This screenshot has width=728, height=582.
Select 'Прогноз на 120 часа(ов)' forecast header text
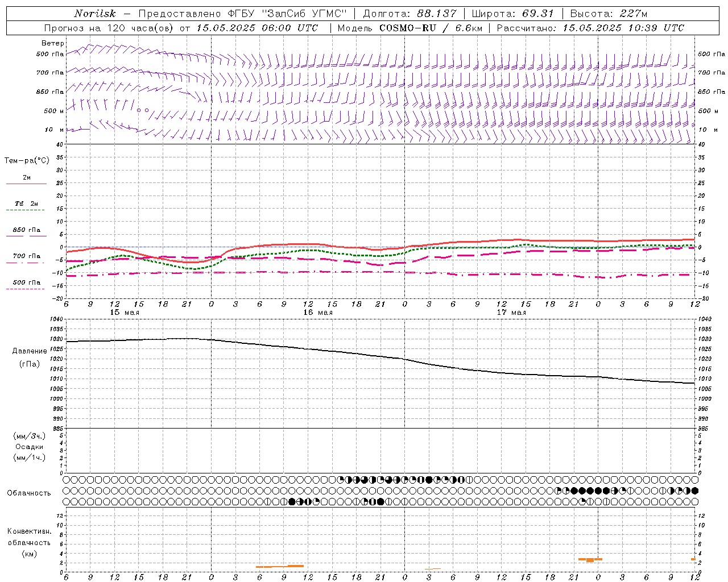[110, 28]
